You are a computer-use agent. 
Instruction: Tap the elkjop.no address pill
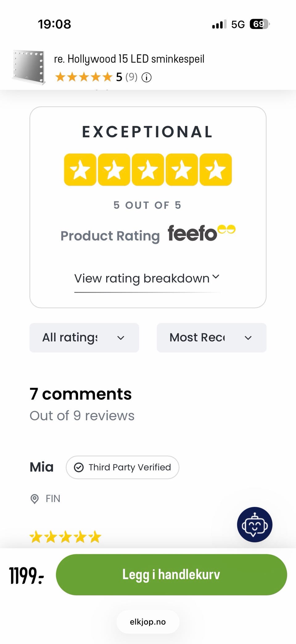pyautogui.click(x=148, y=622)
